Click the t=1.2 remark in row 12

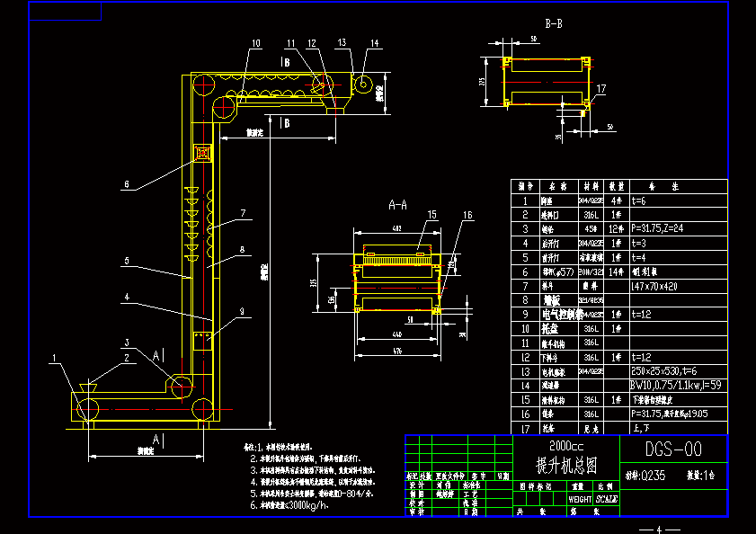coord(641,358)
